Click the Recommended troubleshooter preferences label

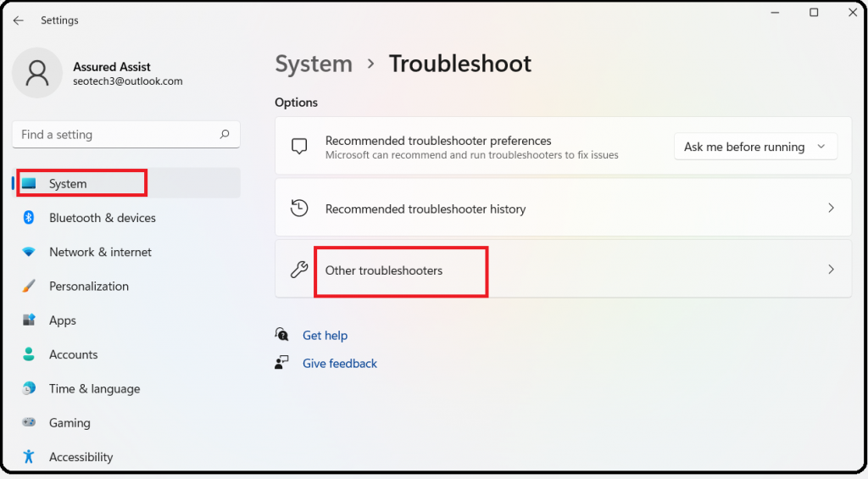point(438,141)
